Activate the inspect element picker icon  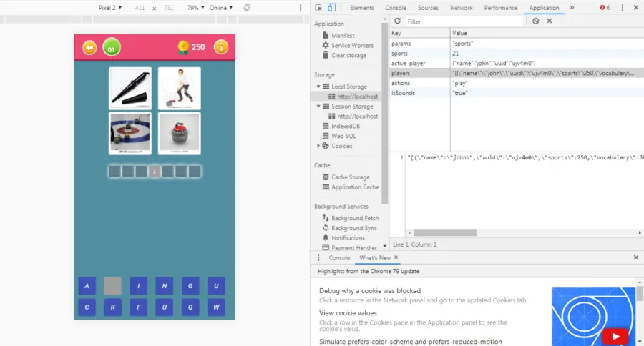[318, 7]
